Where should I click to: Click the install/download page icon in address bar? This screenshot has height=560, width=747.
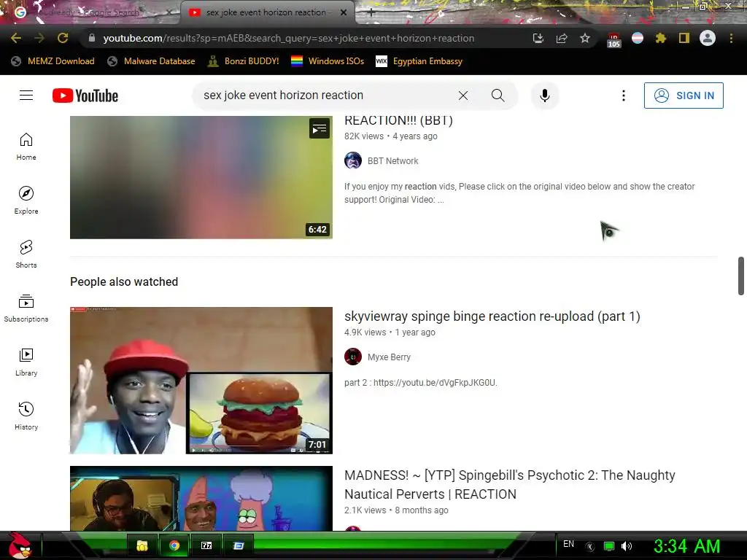point(538,38)
